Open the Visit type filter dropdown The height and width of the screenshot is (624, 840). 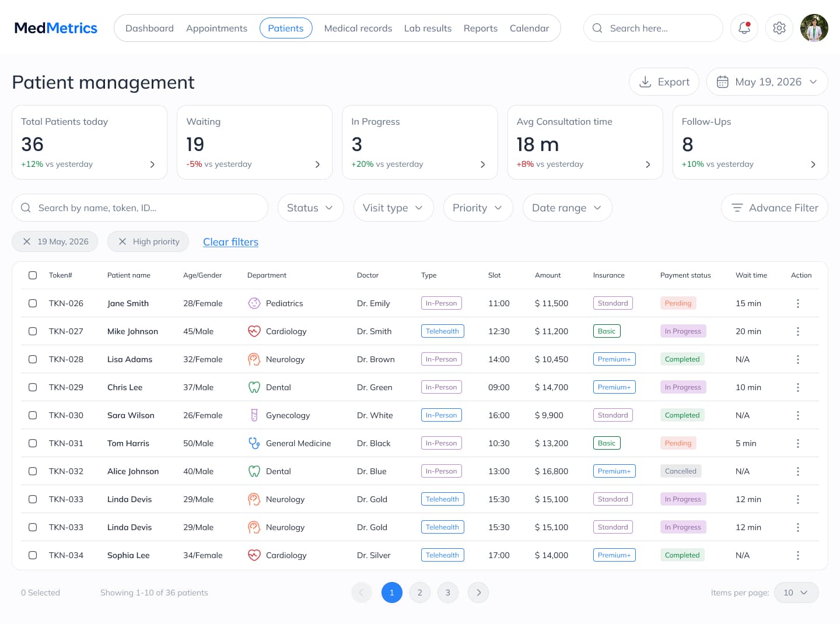(x=393, y=208)
